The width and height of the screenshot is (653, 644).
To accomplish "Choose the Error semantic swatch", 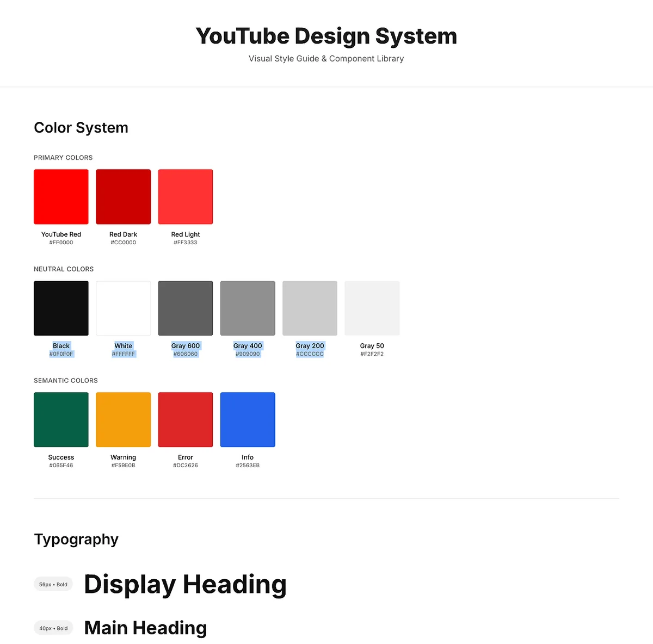I will coord(186,419).
